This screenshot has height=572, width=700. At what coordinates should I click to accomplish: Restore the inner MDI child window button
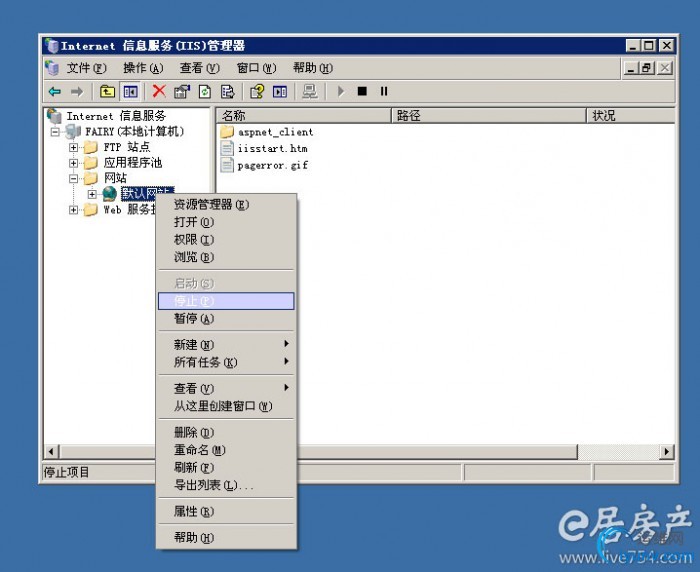pyautogui.click(x=646, y=68)
